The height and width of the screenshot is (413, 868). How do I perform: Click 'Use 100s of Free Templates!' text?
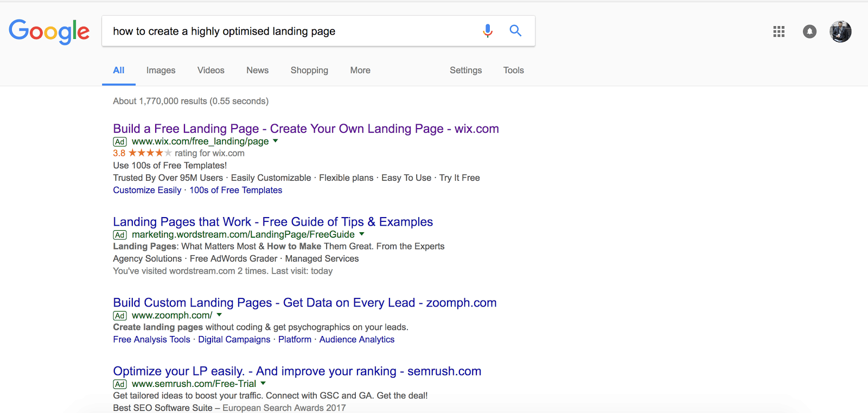170,165
